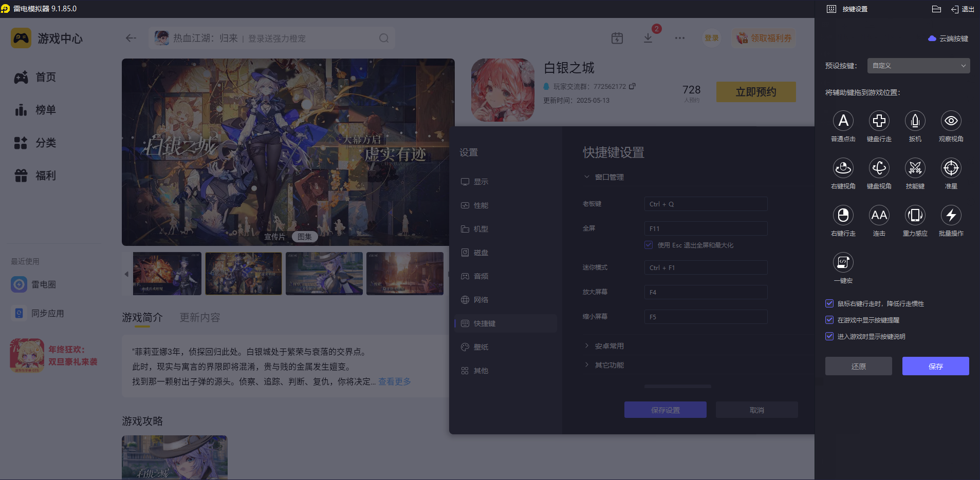
Task: Open 网络 settings category
Action: 506,300
